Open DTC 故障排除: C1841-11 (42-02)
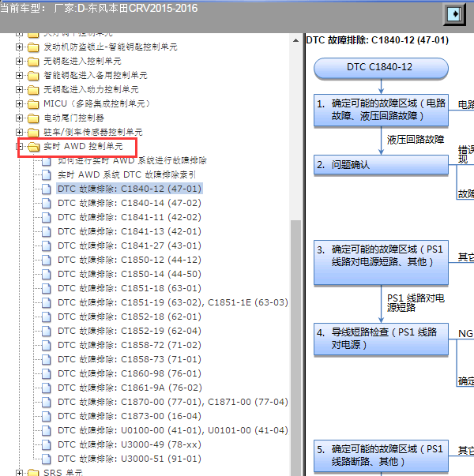The image size is (474, 476). click(x=130, y=217)
